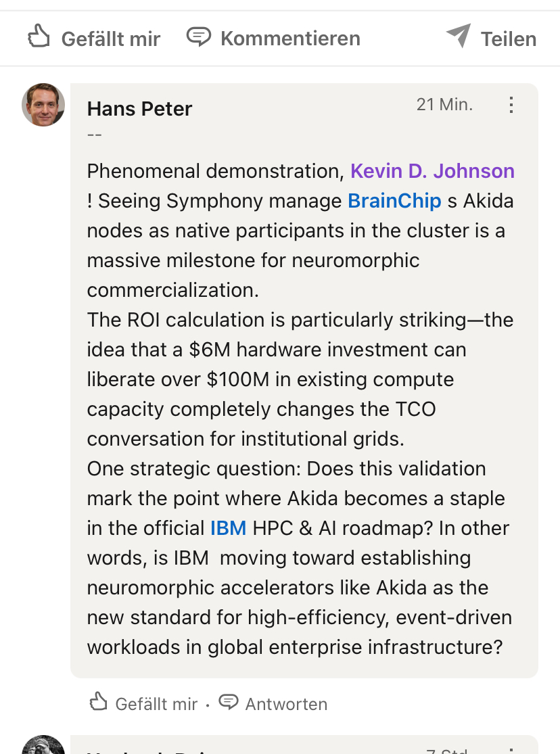Click the comment text about ROI calculation
The height and width of the screenshot is (754, 560).
point(300,320)
